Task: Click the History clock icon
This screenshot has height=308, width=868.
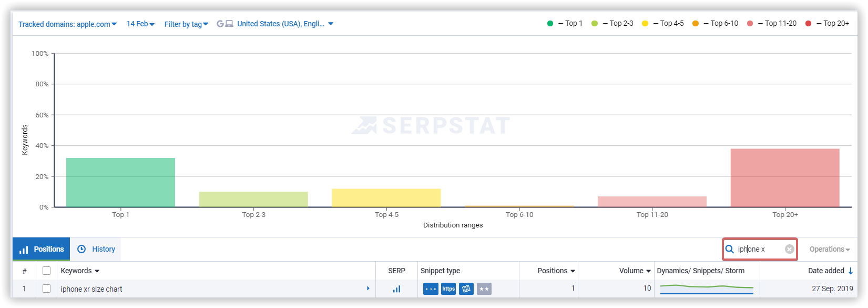Action: pyautogui.click(x=81, y=249)
